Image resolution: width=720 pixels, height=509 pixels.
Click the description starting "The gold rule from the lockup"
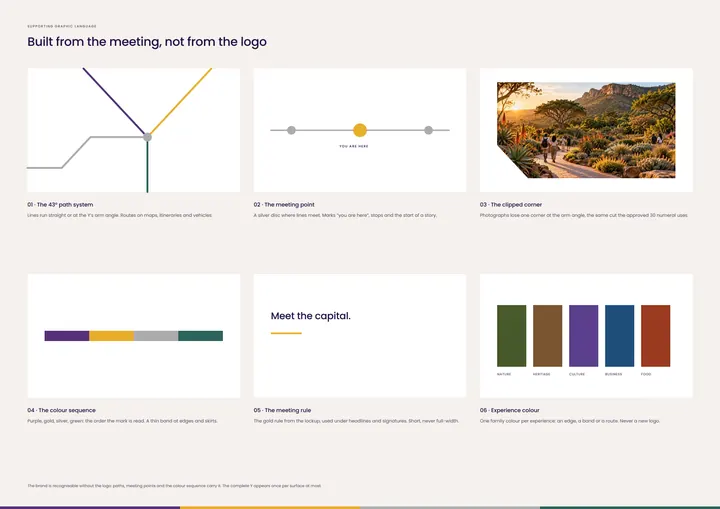(356, 421)
